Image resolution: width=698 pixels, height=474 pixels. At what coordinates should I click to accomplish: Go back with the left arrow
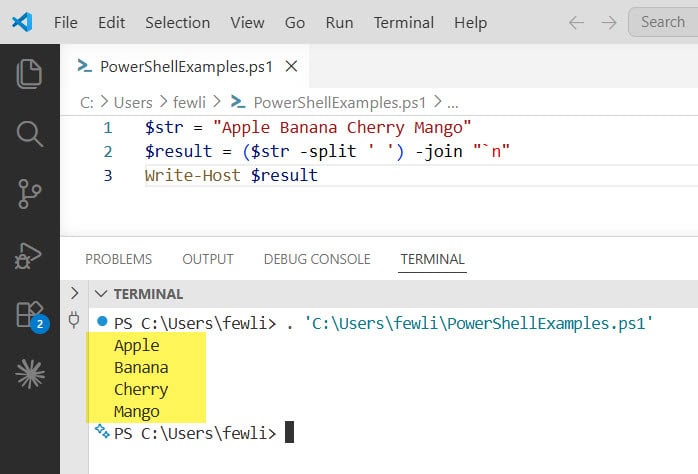click(576, 22)
